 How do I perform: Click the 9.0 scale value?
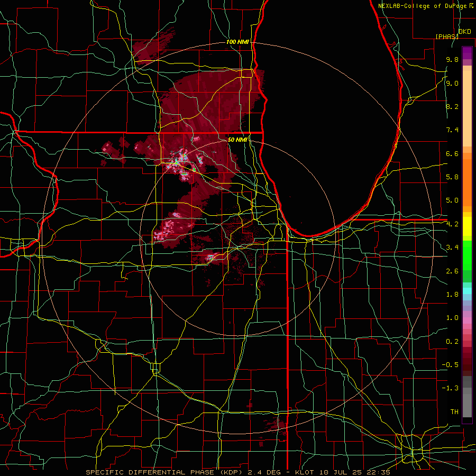[452, 83]
